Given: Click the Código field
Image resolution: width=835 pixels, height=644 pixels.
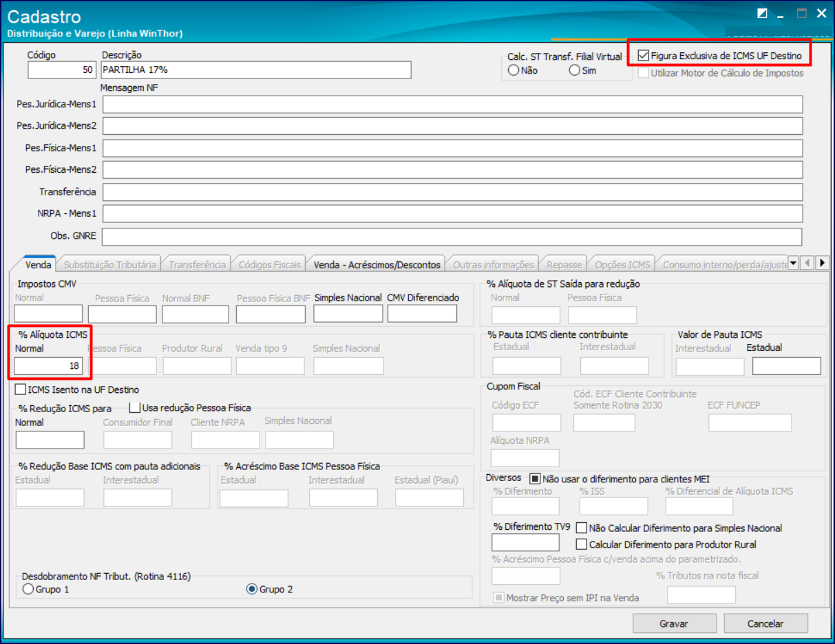Looking at the screenshot, I should (x=62, y=70).
